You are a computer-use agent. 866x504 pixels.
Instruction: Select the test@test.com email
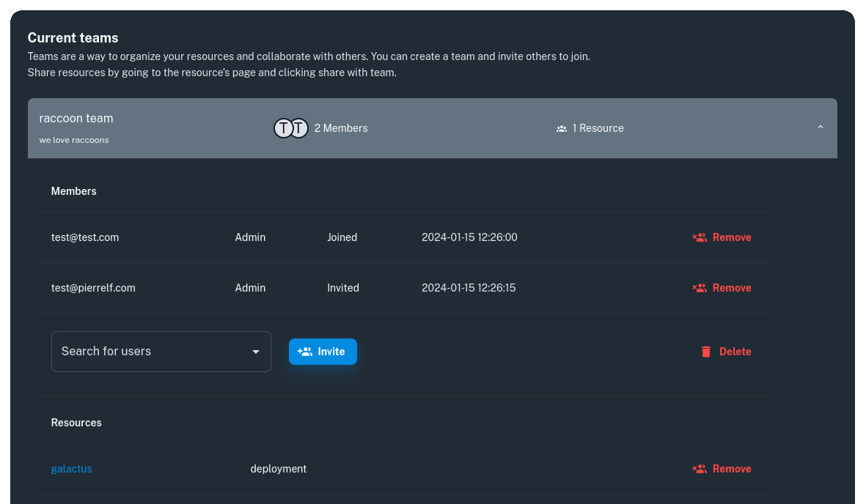(x=85, y=237)
